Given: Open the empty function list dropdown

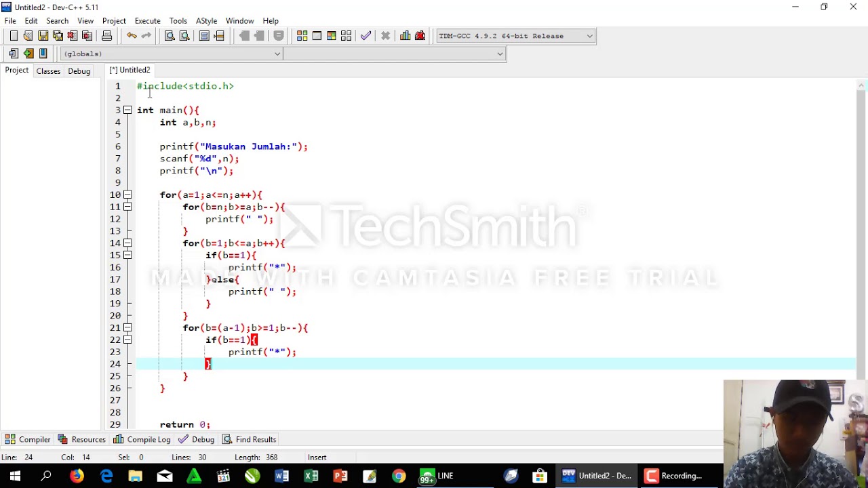Looking at the screenshot, I should click(x=395, y=54).
